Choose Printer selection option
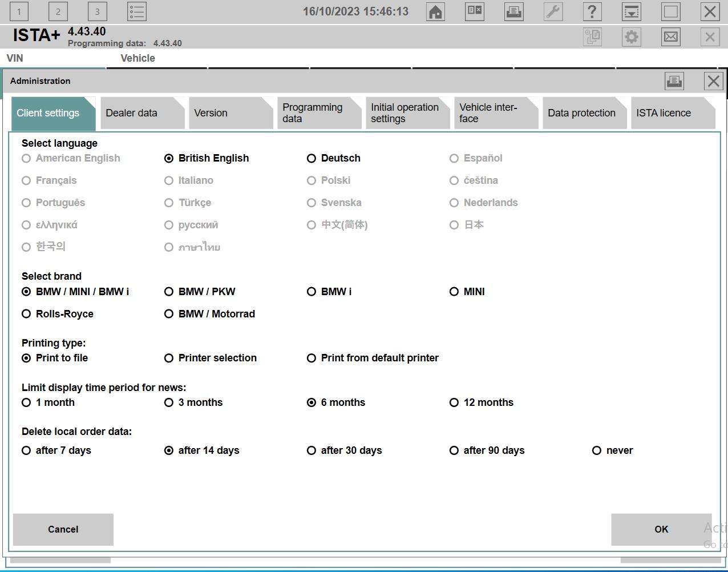728x572 pixels. click(211, 358)
